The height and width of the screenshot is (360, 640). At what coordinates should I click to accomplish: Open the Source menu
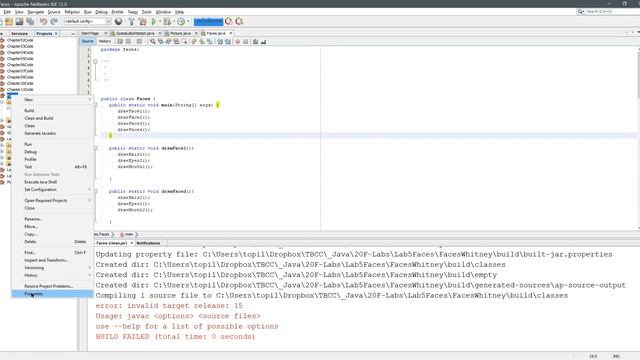[54, 12]
